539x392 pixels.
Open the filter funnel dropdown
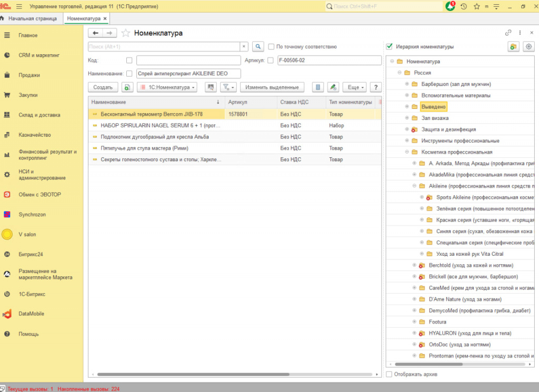pos(228,87)
